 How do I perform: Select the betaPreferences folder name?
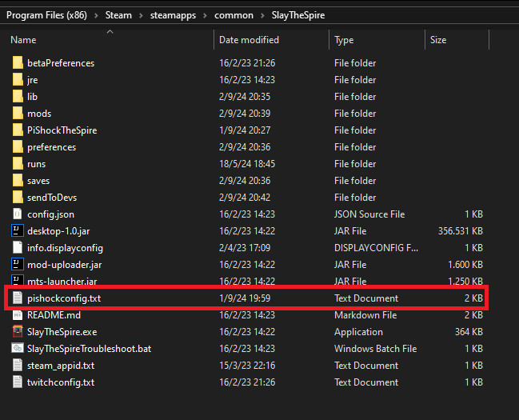61,63
